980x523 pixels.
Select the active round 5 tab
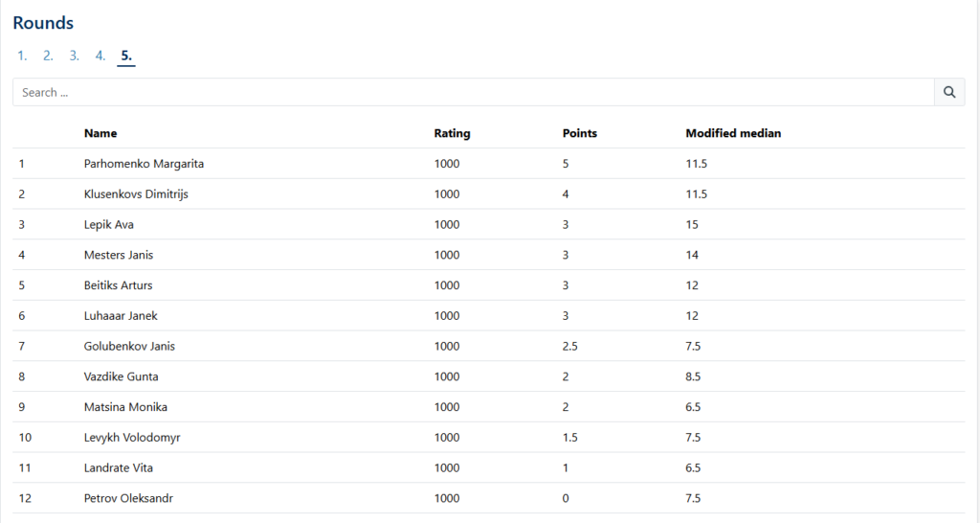(x=126, y=56)
